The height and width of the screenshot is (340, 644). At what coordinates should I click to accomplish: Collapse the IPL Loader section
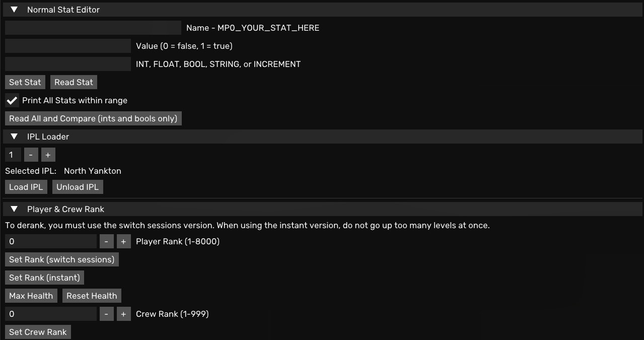point(14,137)
